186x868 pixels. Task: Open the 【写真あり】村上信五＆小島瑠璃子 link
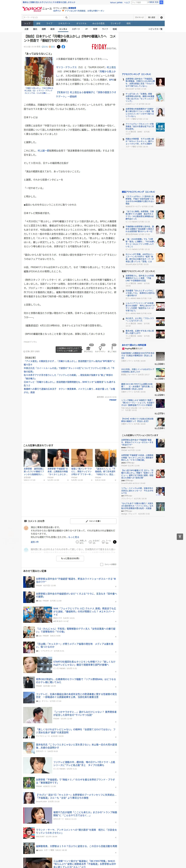[x=86, y=94]
